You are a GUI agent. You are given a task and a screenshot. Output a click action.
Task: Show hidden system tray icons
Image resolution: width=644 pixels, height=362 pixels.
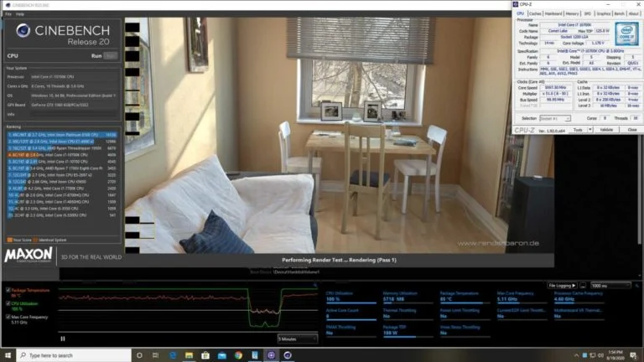576,355
